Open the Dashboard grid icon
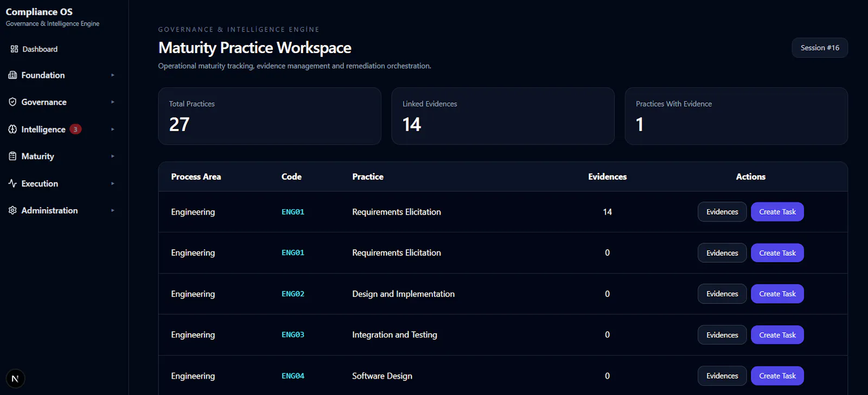This screenshot has width=868, height=395. pyautogui.click(x=14, y=49)
